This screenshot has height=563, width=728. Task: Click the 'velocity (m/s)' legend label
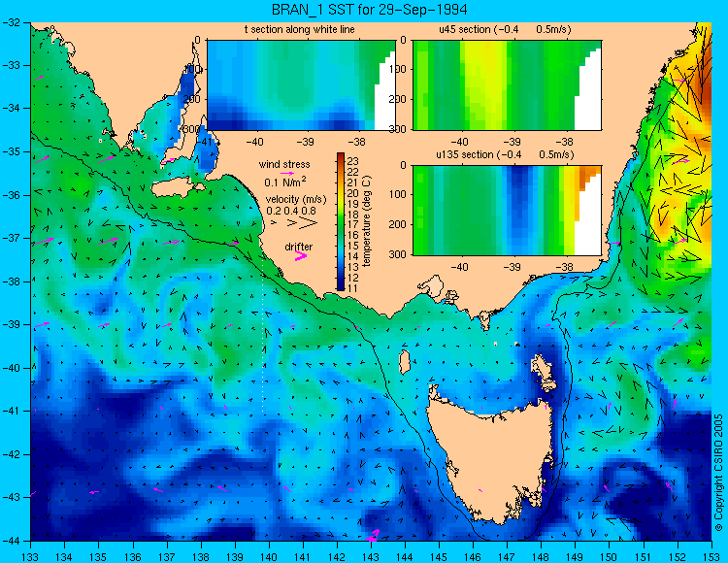coord(296,199)
